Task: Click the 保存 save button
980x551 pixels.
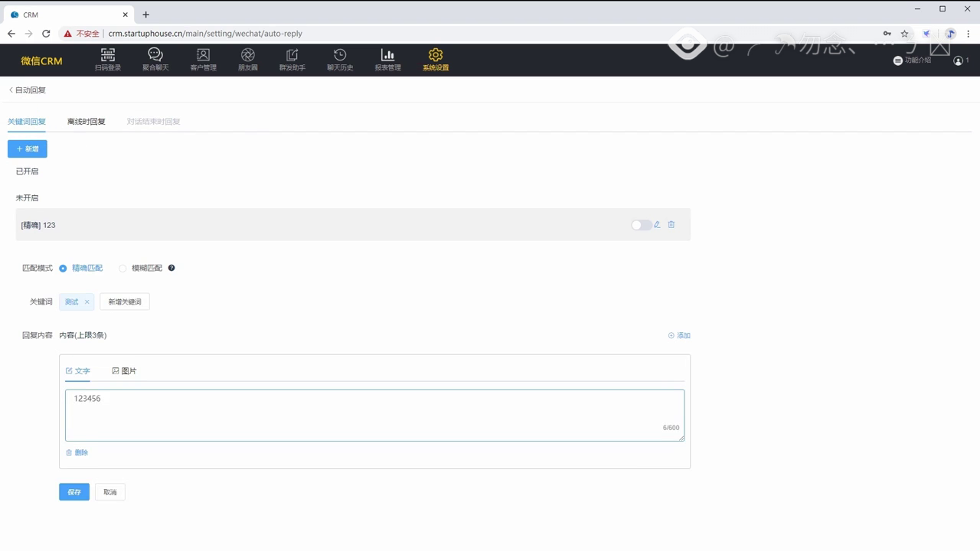Action: click(74, 492)
